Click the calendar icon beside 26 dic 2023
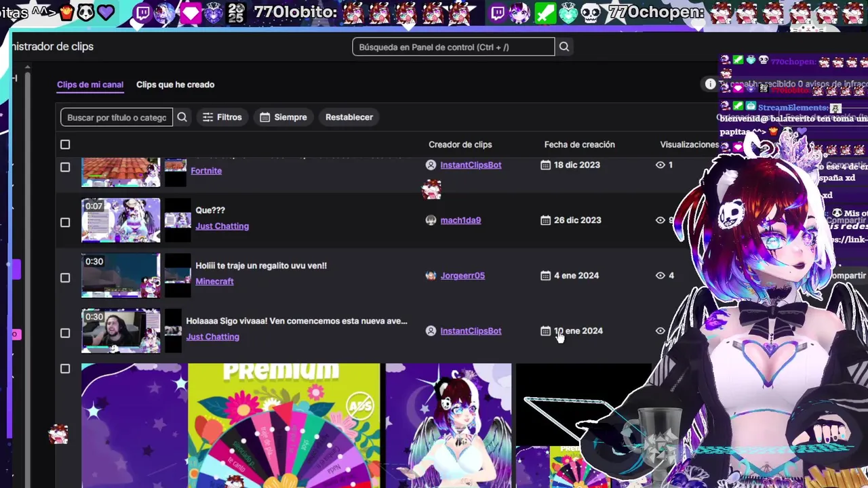This screenshot has height=488, width=868. tap(545, 220)
